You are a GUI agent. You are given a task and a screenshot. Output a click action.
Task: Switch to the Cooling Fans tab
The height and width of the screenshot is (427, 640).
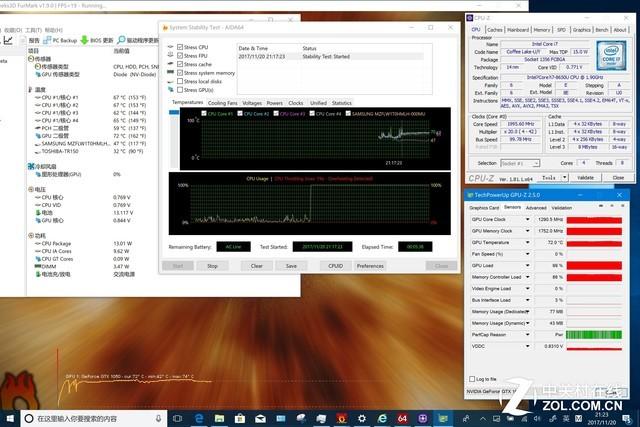(224, 103)
